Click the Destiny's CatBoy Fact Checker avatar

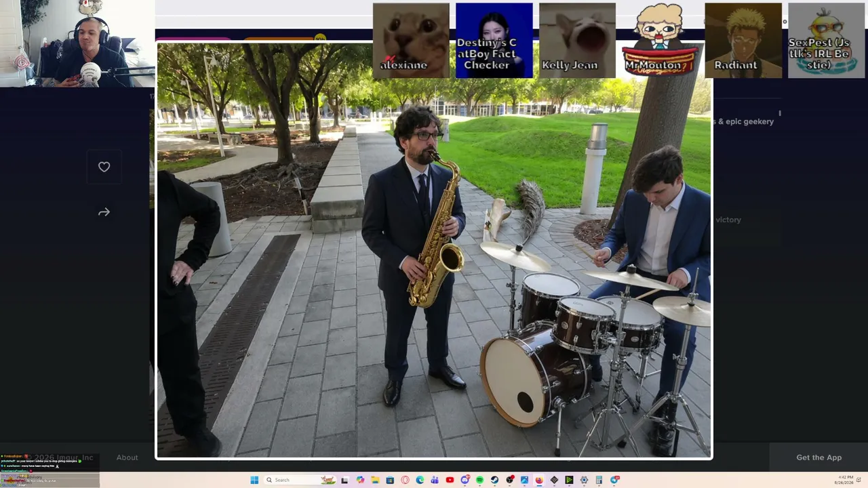tap(494, 40)
